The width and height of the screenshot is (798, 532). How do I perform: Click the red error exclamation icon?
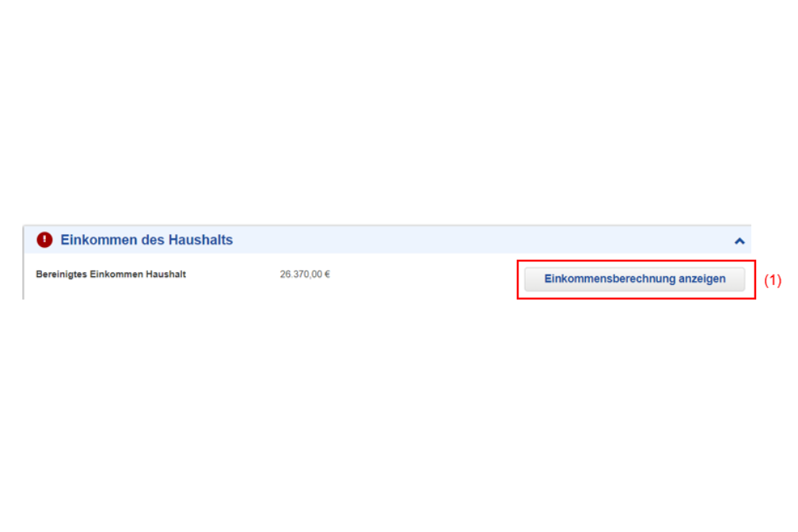(x=45, y=239)
